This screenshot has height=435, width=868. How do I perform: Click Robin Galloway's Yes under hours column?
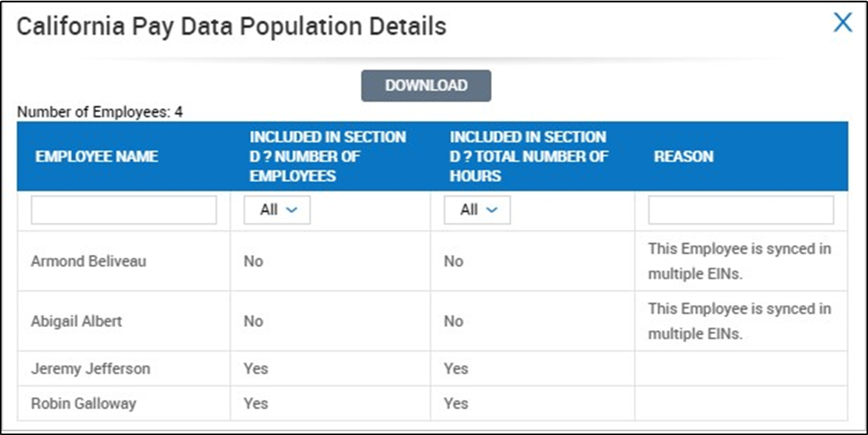point(456,404)
